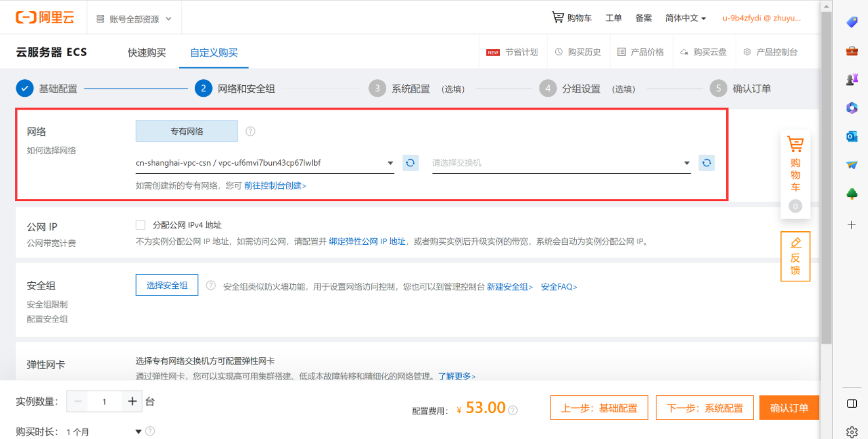Go to step 1 基础配置
Image resolution: width=868 pixels, height=439 pixels.
point(47,88)
